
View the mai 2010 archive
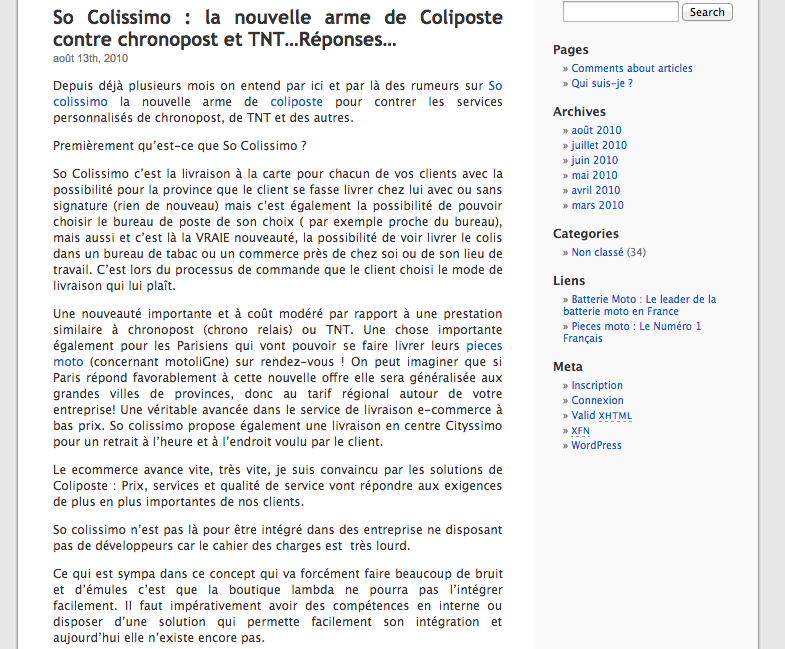pyautogui.click(x=594, y=175)
